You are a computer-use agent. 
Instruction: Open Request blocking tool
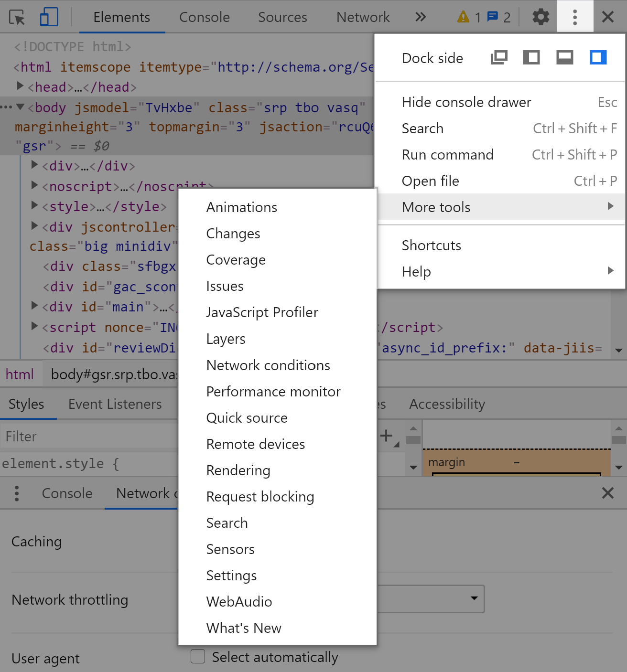277,496
